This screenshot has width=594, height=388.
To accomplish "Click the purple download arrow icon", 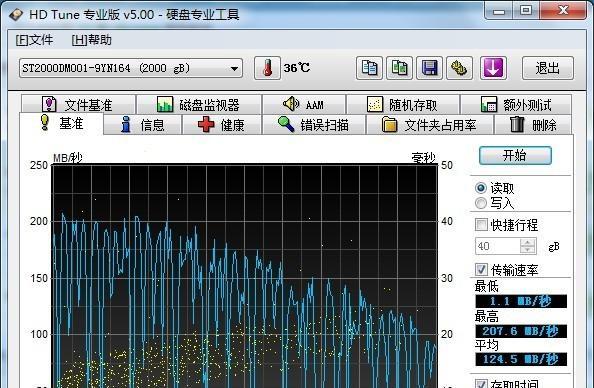I will click(x=493, y=68).
